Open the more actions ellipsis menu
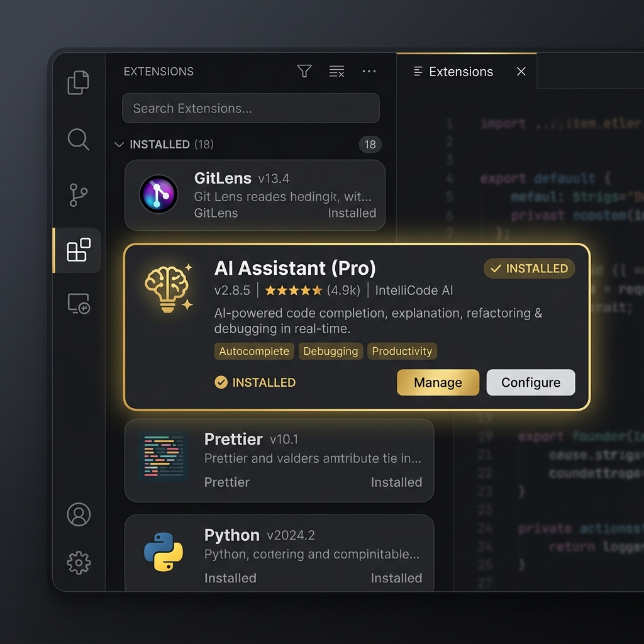The image size is (644, 644). click(x=369, y=71)
